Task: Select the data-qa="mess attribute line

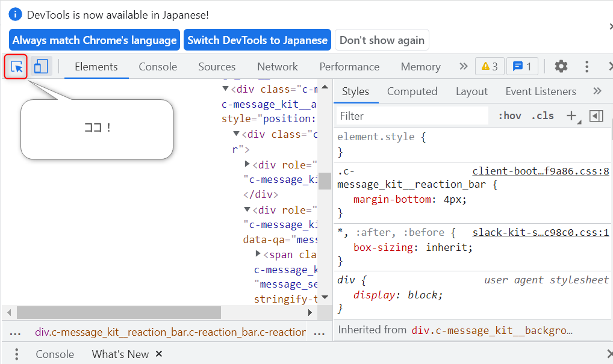Action: click(281, 239)
